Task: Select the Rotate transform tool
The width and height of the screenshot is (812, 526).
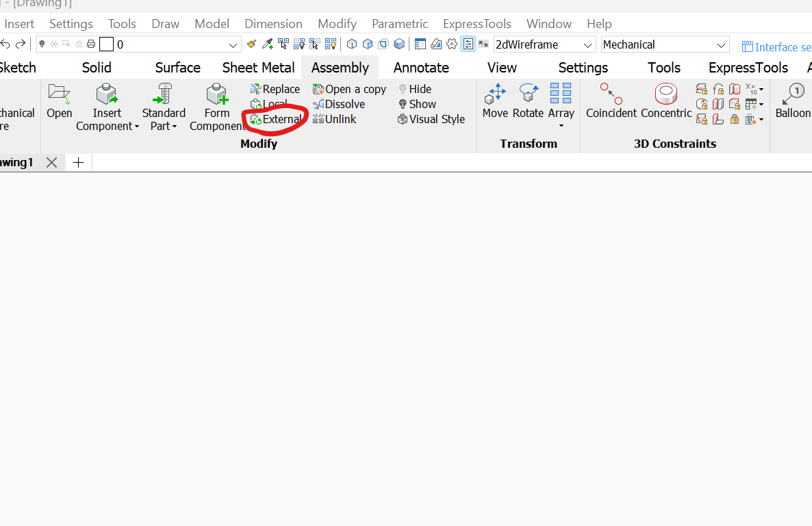Action: [528, 101]
